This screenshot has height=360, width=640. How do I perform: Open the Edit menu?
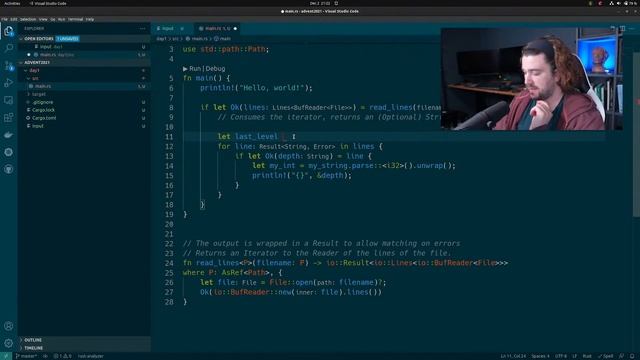coord(14,19)
